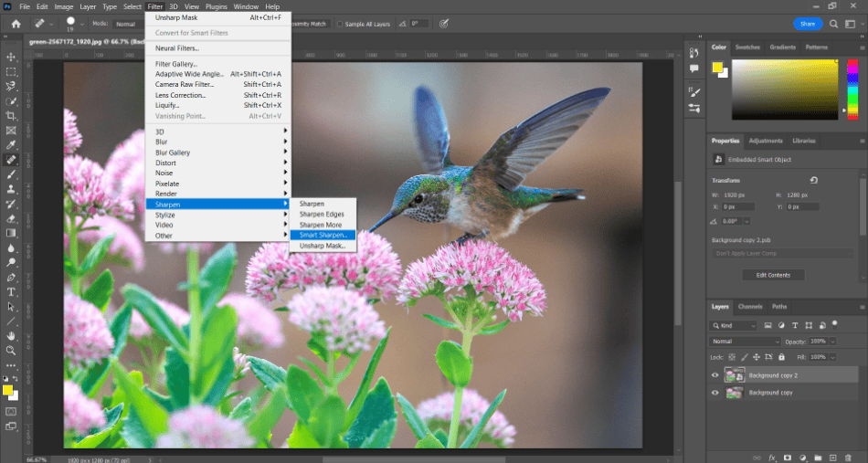Pick a color in the Color panel field

785,89
